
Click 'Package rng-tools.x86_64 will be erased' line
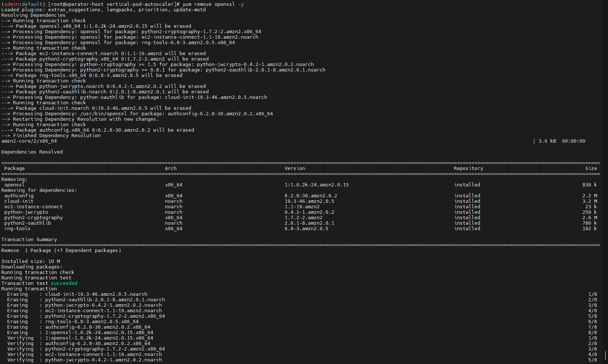92,75
